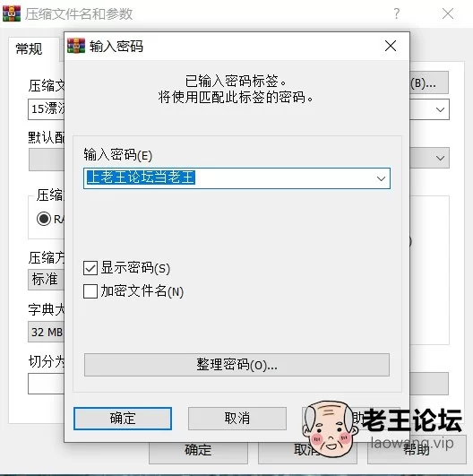Viewport: 473px width, 476px height.
Task: Expand the password field dropdown arrow
Action: point(381,178)
